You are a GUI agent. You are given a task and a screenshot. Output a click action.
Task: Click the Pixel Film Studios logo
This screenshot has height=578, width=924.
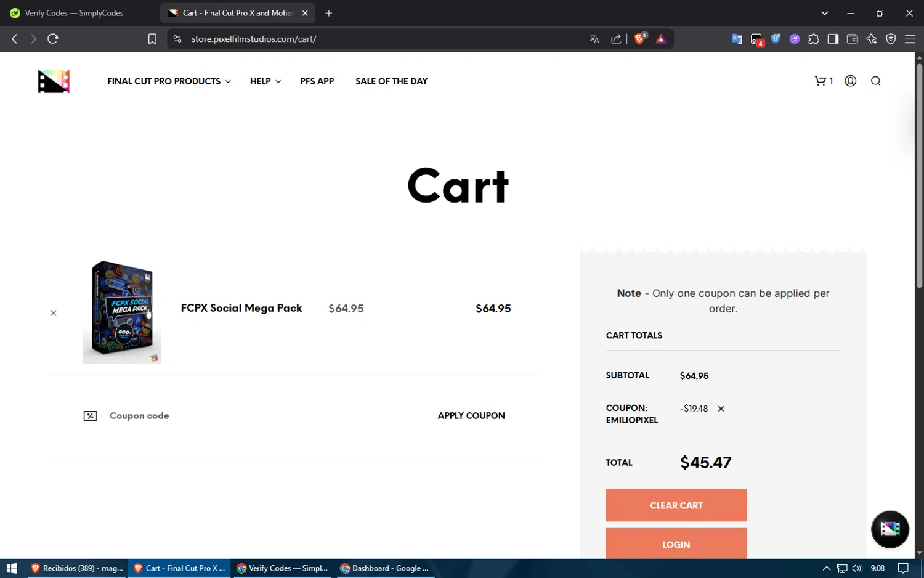(x=54, y=81)
